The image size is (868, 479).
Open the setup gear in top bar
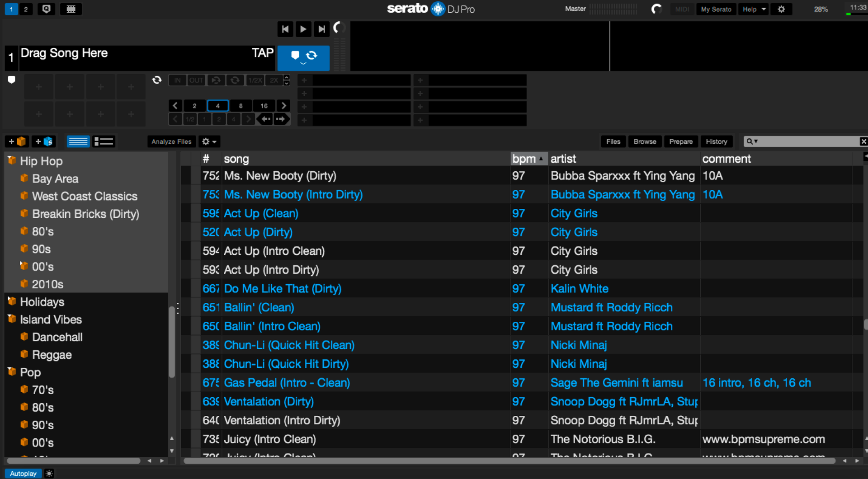click(781, 9)
